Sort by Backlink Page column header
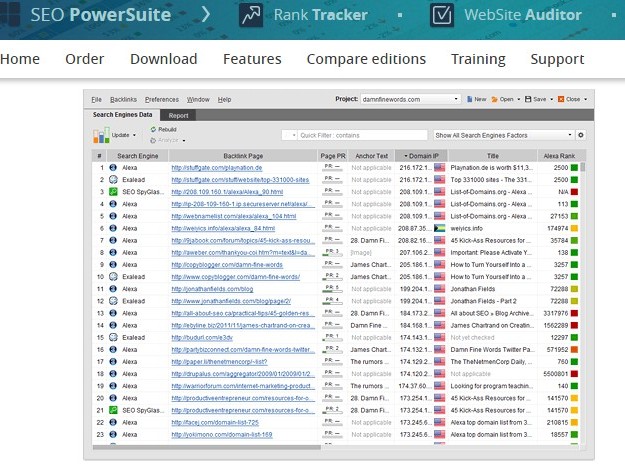This screenshot has width=625, height=467. [243, 156]
